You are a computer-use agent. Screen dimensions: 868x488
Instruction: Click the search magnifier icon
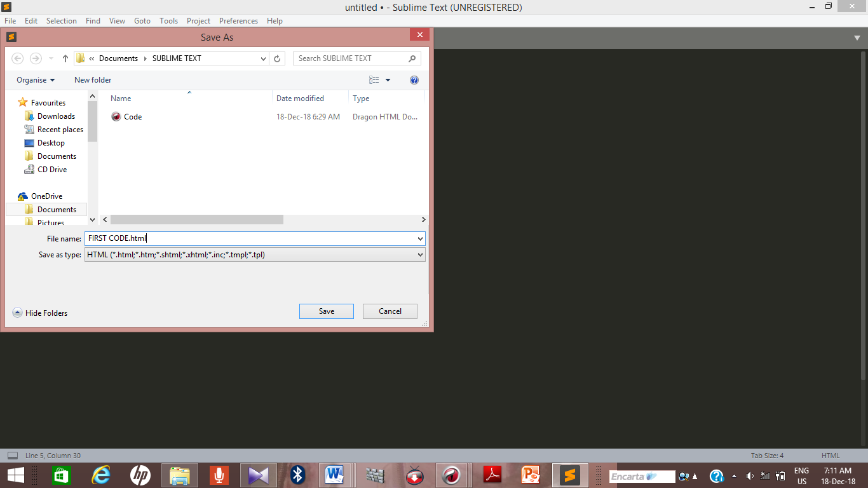point(412,58)
